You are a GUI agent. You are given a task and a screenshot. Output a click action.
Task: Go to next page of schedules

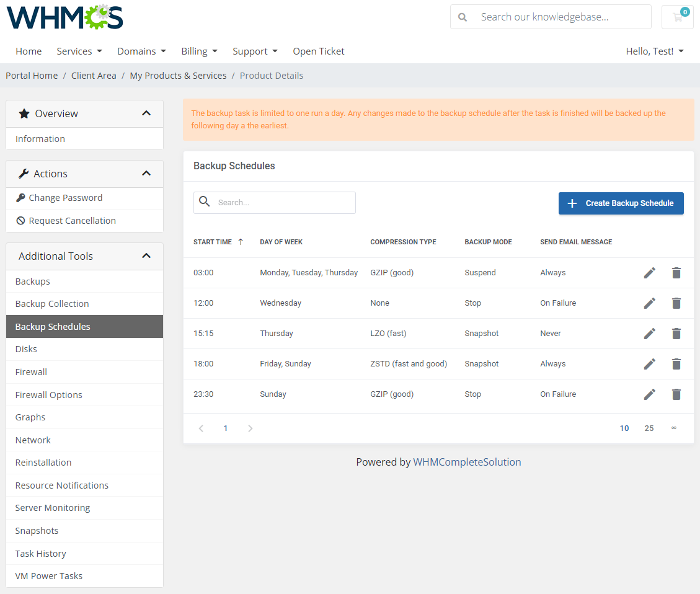click(x=250, y=428)
